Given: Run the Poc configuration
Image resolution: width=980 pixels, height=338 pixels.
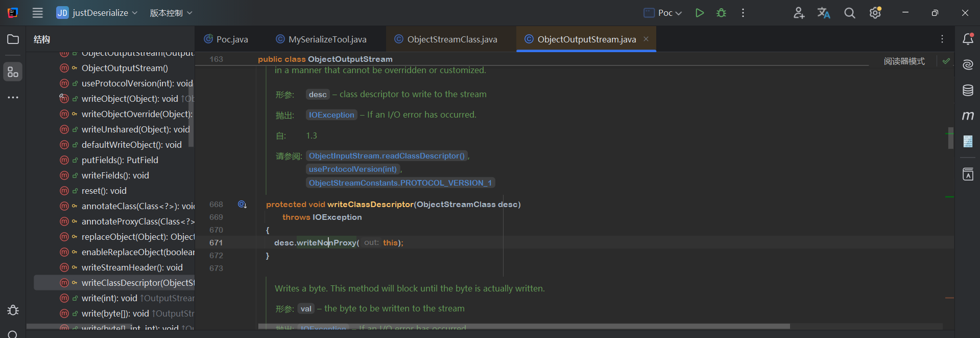Looking at the screenshot, I should coord(700,13).
